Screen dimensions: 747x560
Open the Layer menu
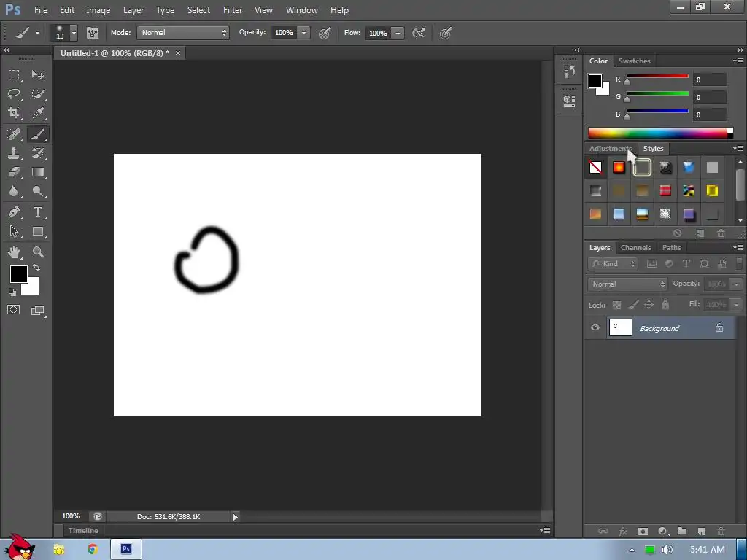click(133, 10)
